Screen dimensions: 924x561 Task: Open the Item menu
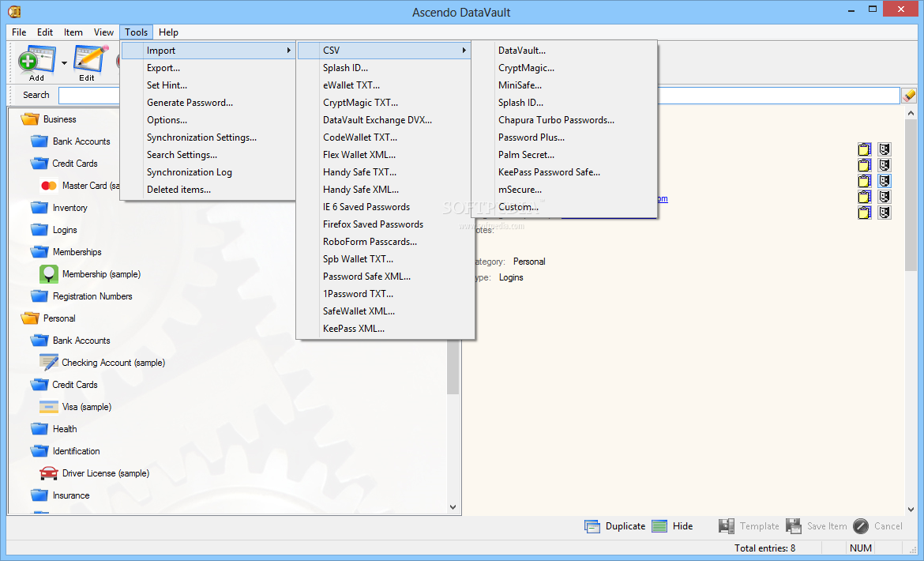73,32
